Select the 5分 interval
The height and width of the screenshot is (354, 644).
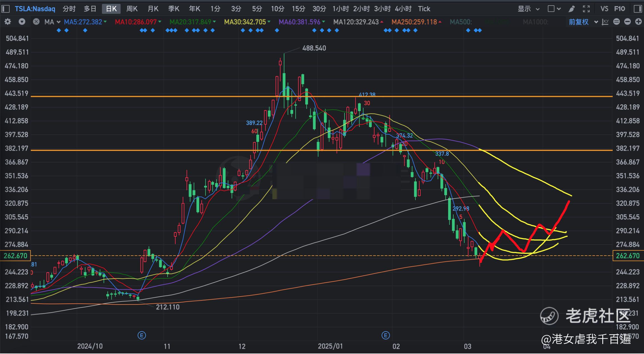pos(257,9)
